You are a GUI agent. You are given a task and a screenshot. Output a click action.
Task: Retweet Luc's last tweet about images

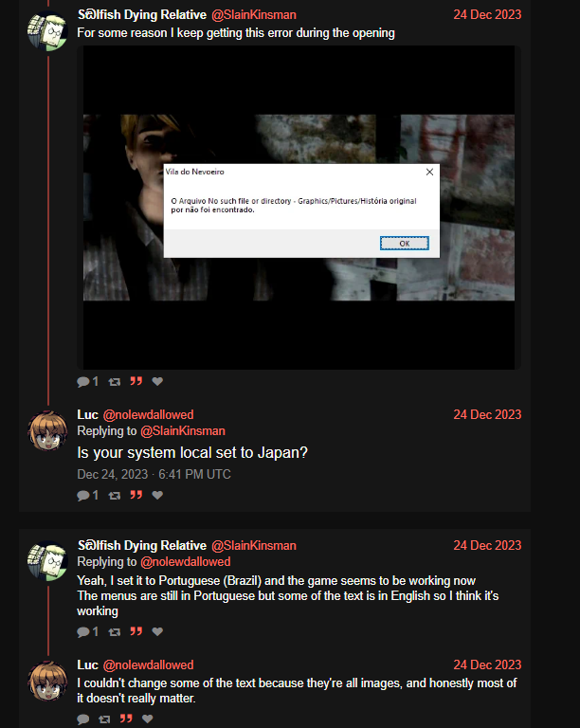[x=104, y=719]
